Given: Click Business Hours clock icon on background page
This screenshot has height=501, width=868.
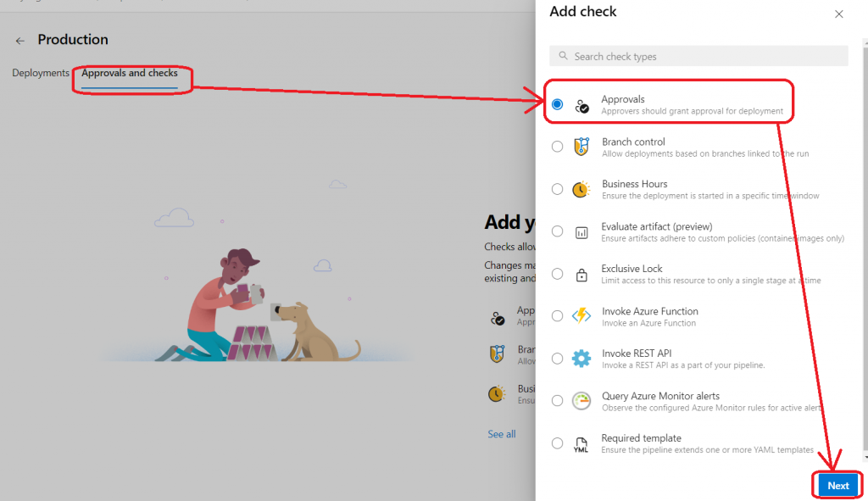Looking at the screenshot, I should 497,393.
